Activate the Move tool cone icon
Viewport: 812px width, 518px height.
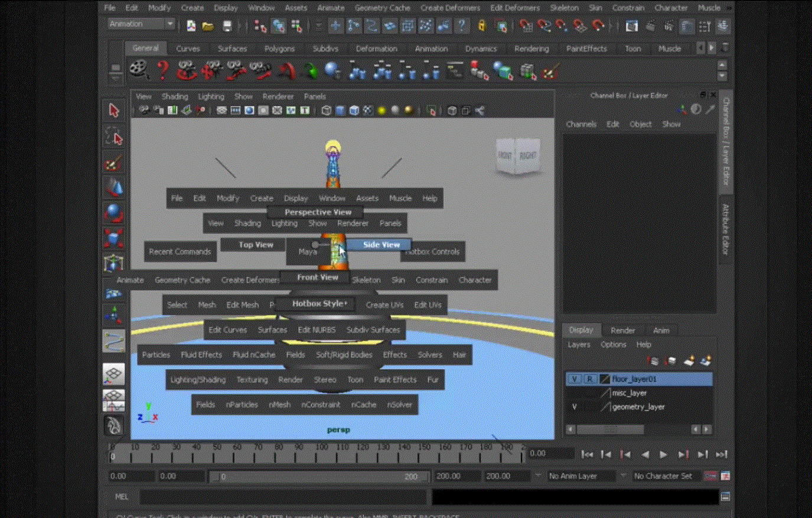pos(114,188)
